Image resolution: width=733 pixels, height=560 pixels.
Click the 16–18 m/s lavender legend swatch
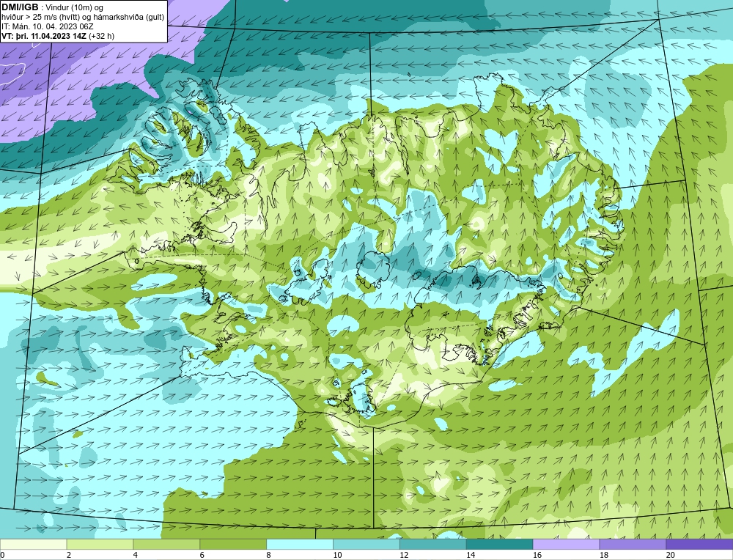tap(566, 544)
